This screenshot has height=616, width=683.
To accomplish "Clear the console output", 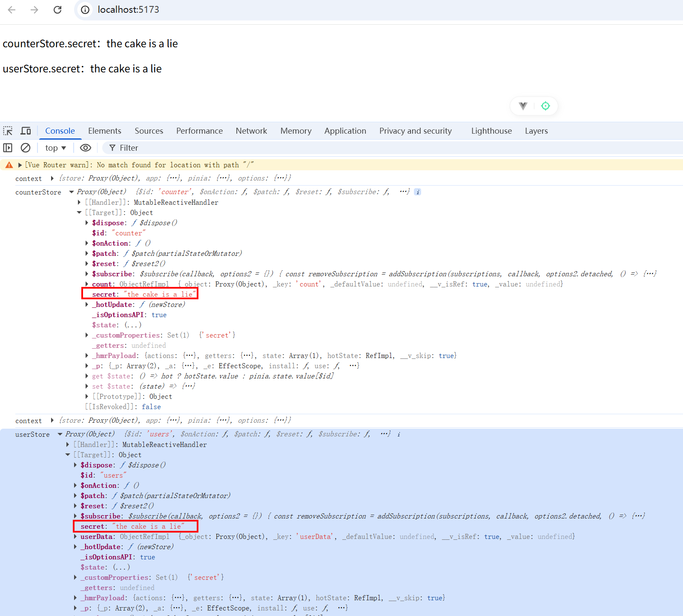I will pyautogui.click(x=26, y=148).
